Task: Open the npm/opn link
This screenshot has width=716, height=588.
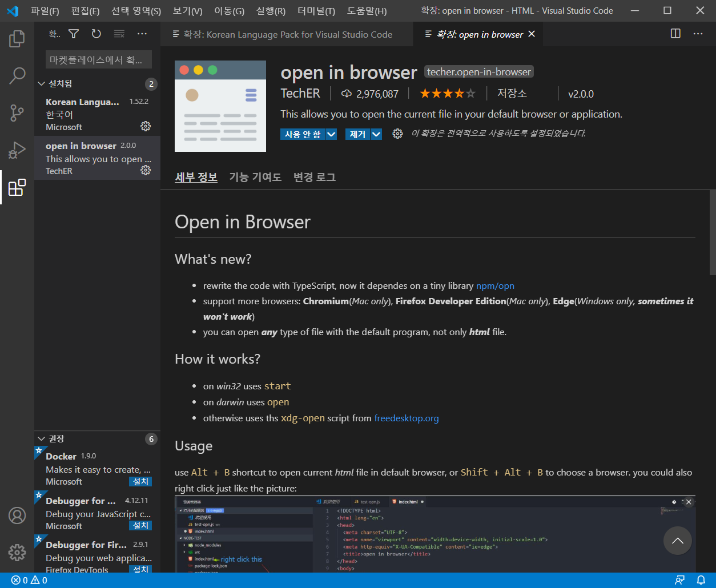Action: pos(495,285)
